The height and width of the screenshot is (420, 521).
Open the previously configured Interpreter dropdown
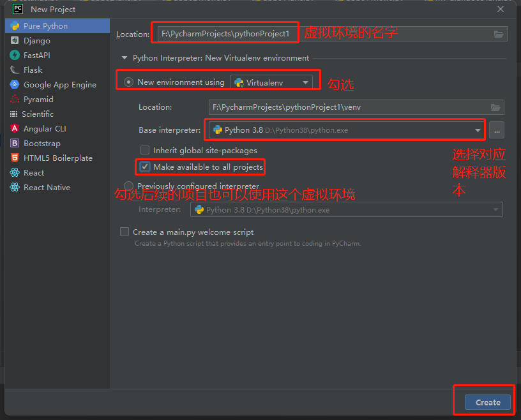495,209
